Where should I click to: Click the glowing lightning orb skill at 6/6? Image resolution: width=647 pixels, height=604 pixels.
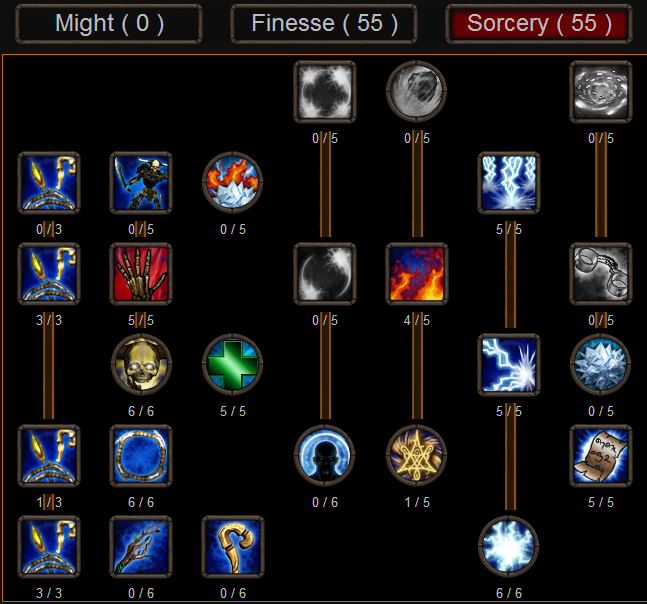point(509,547)
